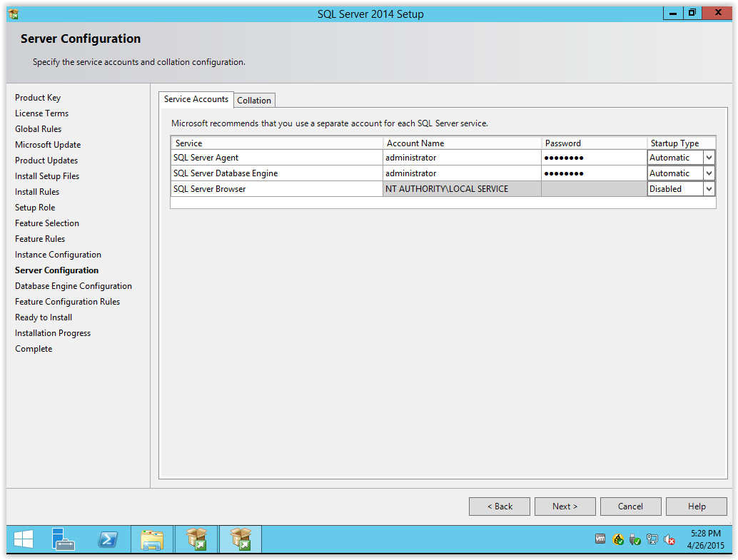Screen dimensions: 738x560
Task: Open Help for this setup page
Action: click(x=697, y=506)
